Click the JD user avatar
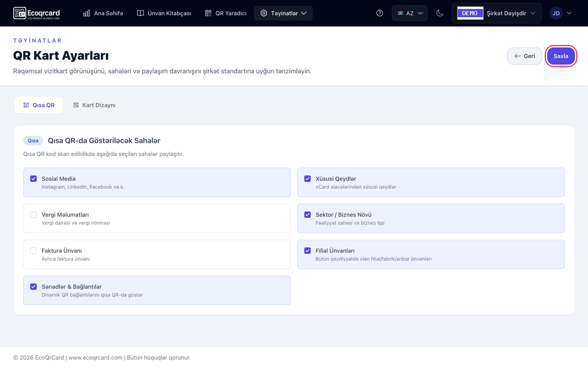Viewport: 588px width, 368px height. tap(556, 13)
